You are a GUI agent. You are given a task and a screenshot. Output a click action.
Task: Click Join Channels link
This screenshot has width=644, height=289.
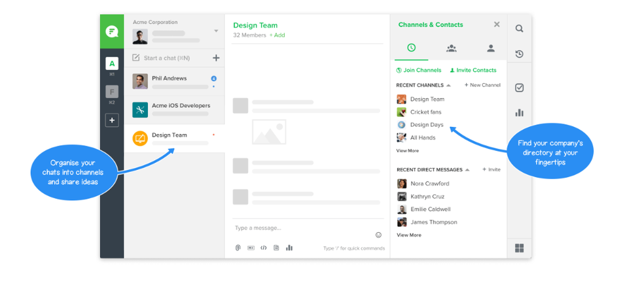tap(418, 70)
